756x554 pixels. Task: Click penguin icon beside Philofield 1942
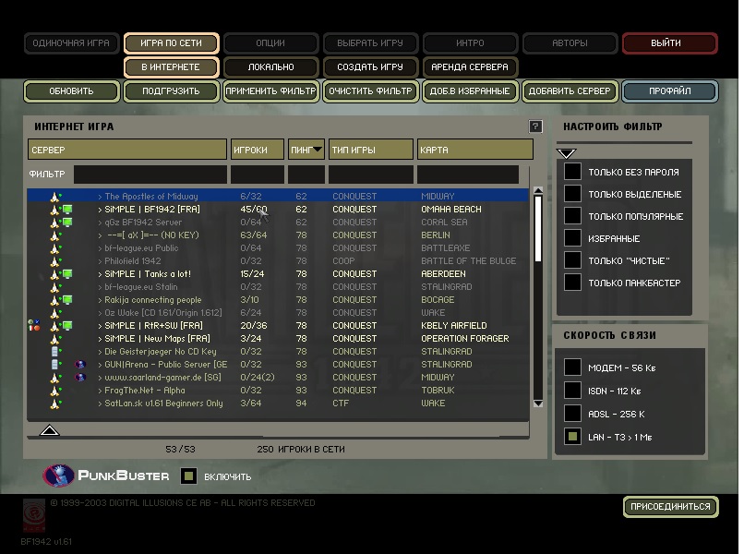[x=55, y=261]
